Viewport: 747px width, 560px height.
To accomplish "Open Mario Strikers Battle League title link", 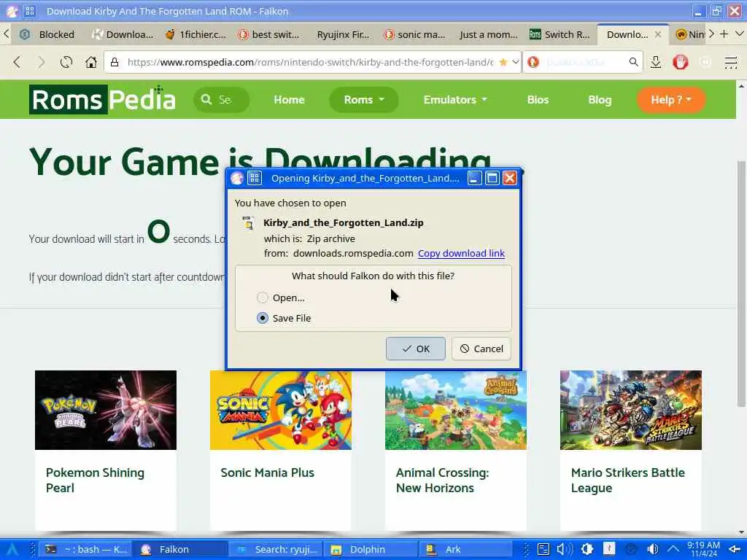I will tap(627, 480).
